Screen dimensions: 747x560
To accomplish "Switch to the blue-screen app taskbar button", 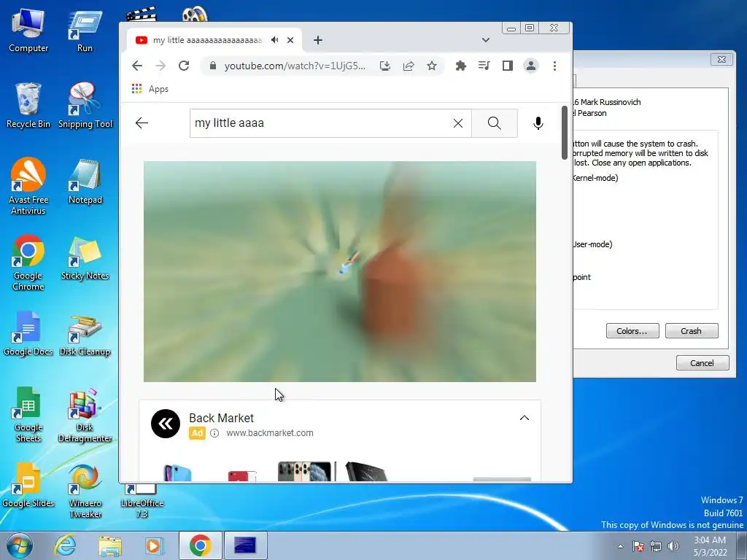I will [x=246, y=545].
